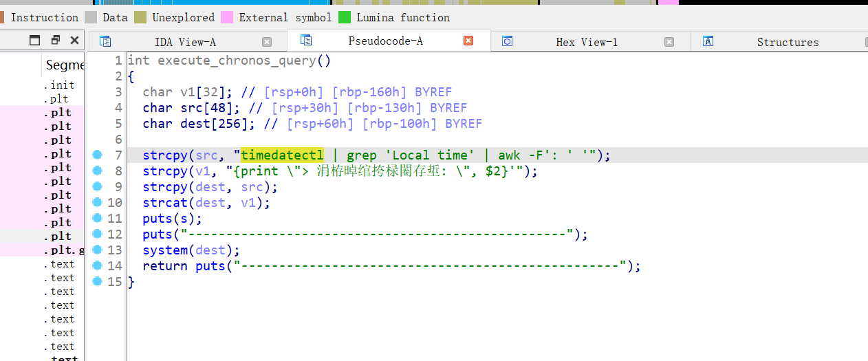Maximize the left segments panel

34,41
